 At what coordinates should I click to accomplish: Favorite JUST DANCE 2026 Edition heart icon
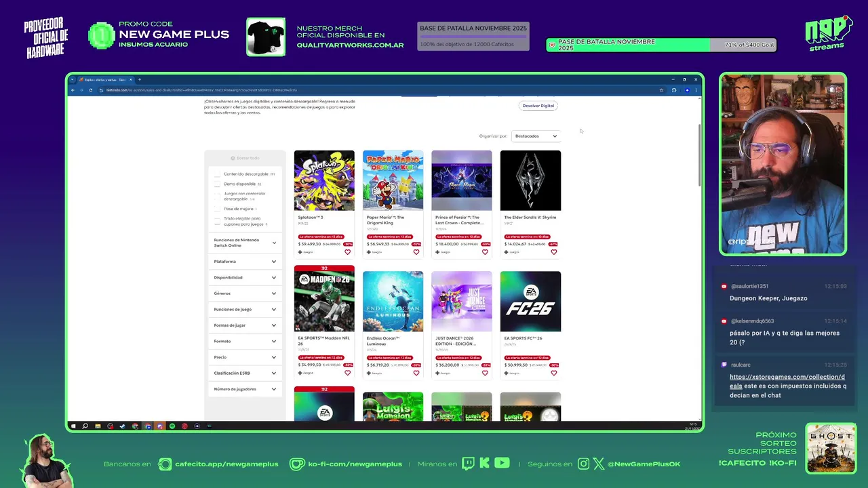click(485, 373)
